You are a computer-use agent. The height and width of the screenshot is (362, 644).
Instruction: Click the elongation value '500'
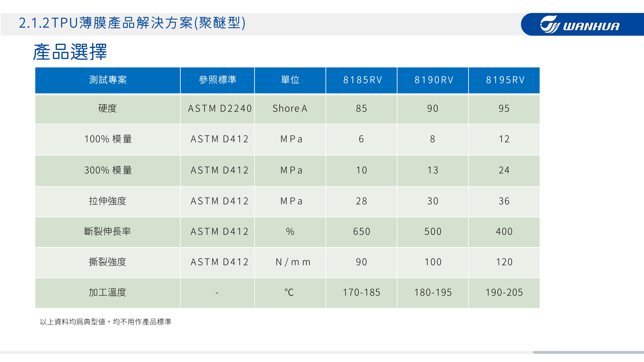point(433,231)
